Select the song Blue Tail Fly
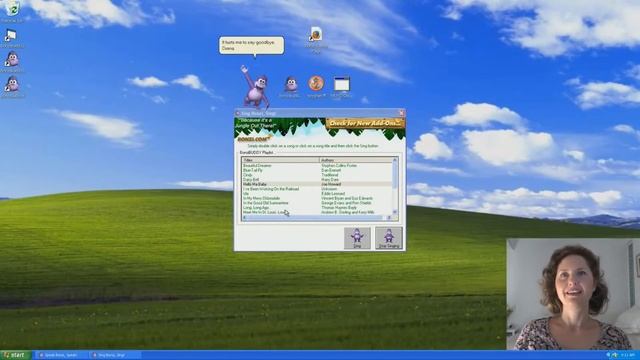Screen dimensions: 640x360 [253, 170]
